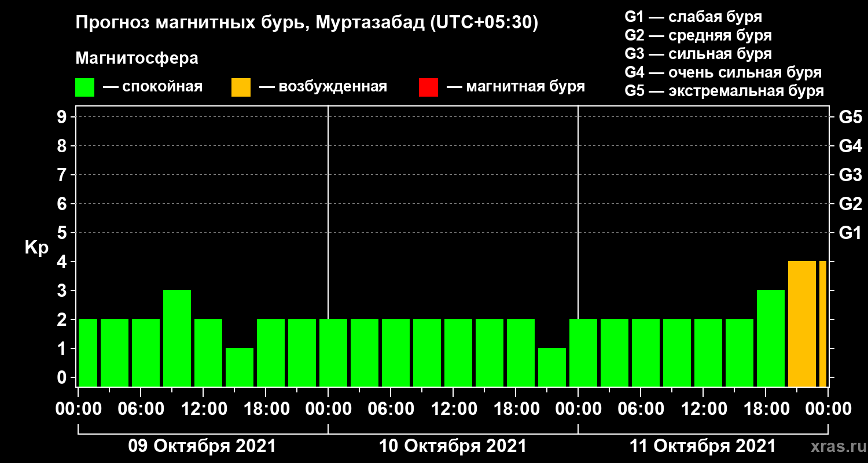Select the 'G4 — очень сильная буря' description
The width and height of the screenshot is (868, 463).
click(x=723, y=72)
